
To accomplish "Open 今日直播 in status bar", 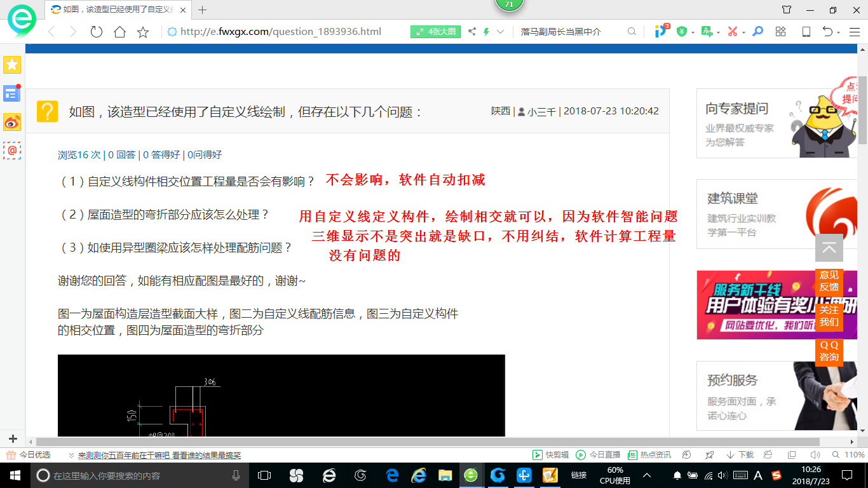I will [598, 455].
